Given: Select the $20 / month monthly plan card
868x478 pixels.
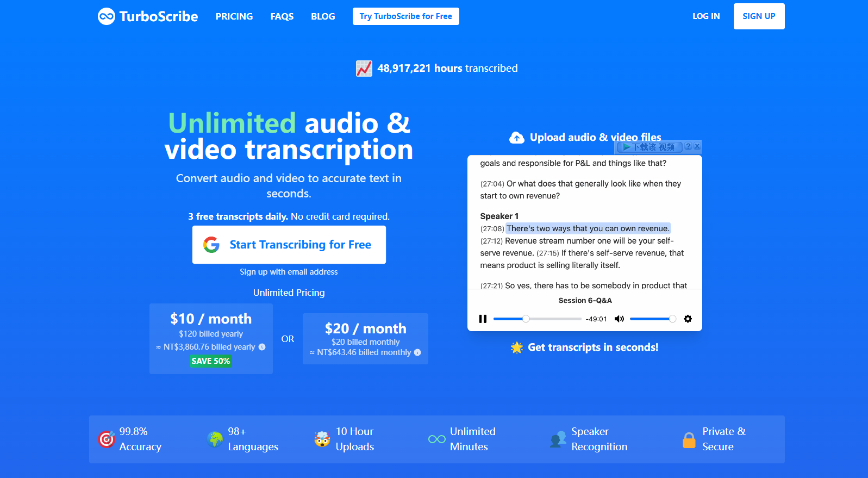Looking at the screenshot, I should 365,339.
